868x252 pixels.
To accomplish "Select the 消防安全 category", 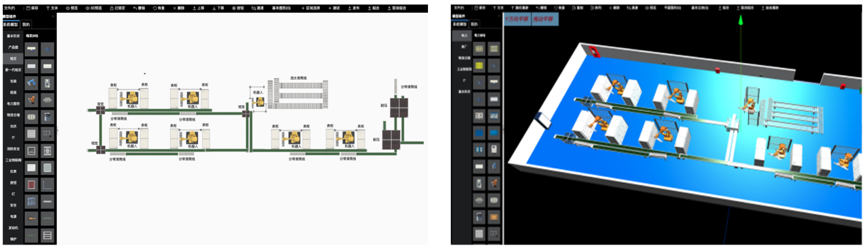I will 13,148.
